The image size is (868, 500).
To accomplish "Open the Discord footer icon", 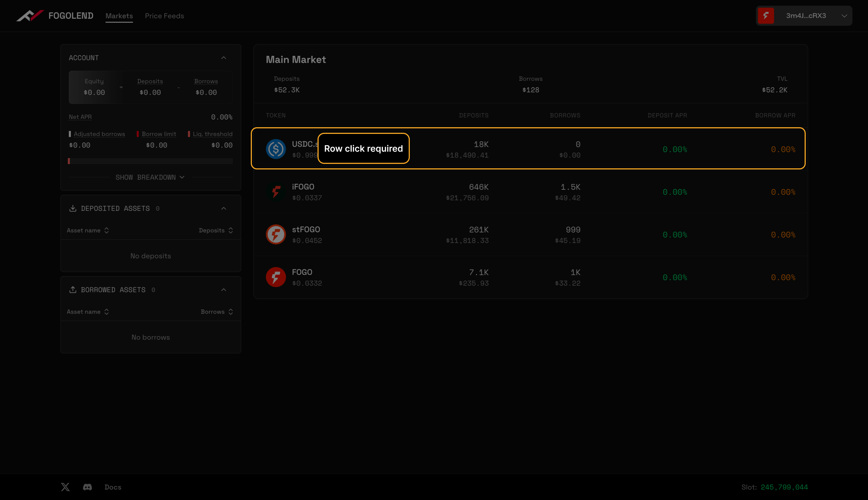I will [x=87, y=487].
